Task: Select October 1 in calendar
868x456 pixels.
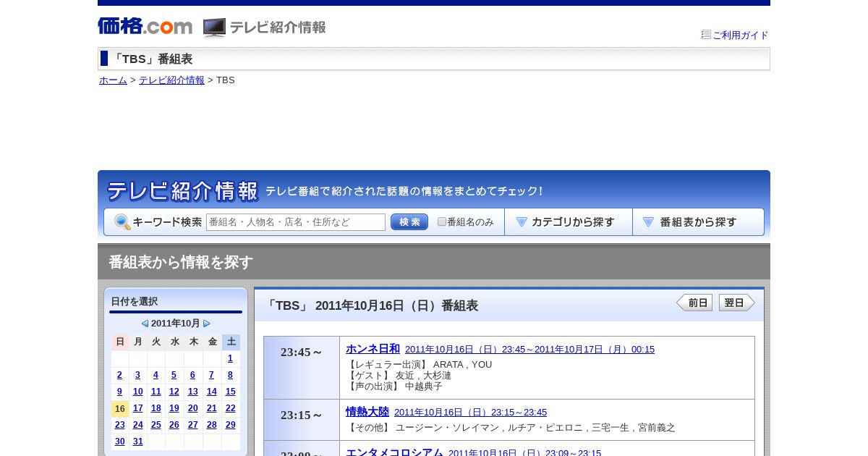Action: click(x=230, y=358)
